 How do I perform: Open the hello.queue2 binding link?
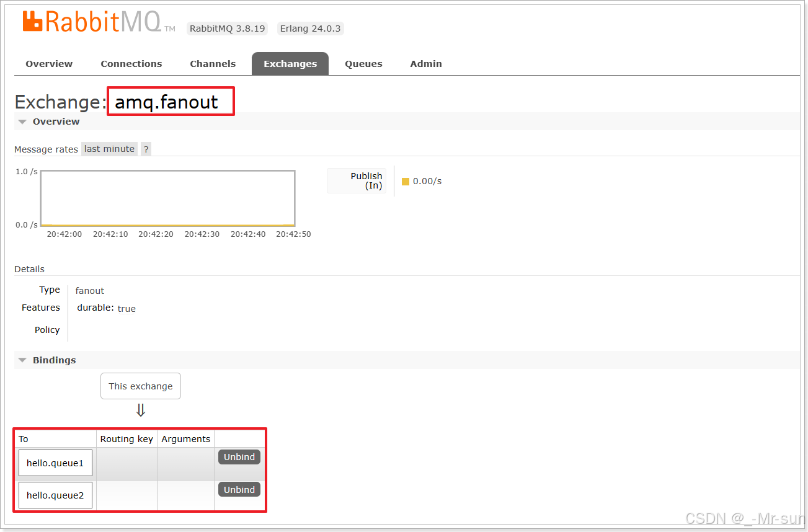55,495
